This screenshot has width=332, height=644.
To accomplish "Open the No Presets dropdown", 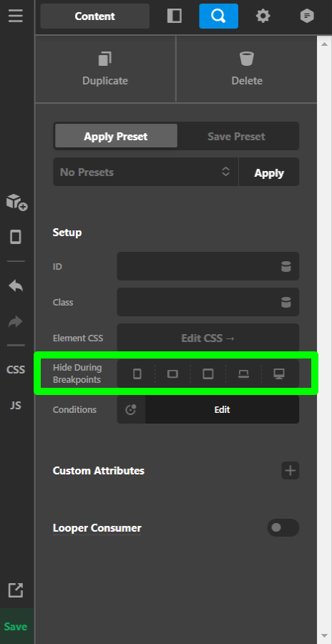I will [145, 172].
